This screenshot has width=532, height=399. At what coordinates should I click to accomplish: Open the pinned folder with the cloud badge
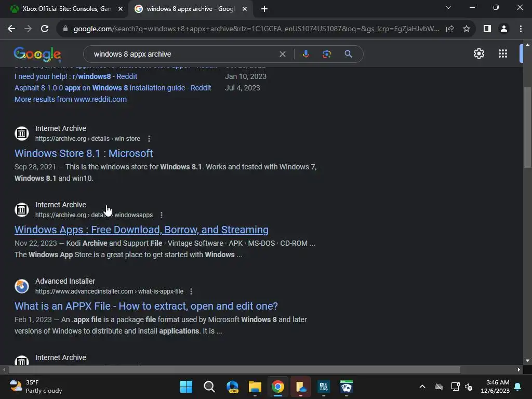tap(301, 387)
